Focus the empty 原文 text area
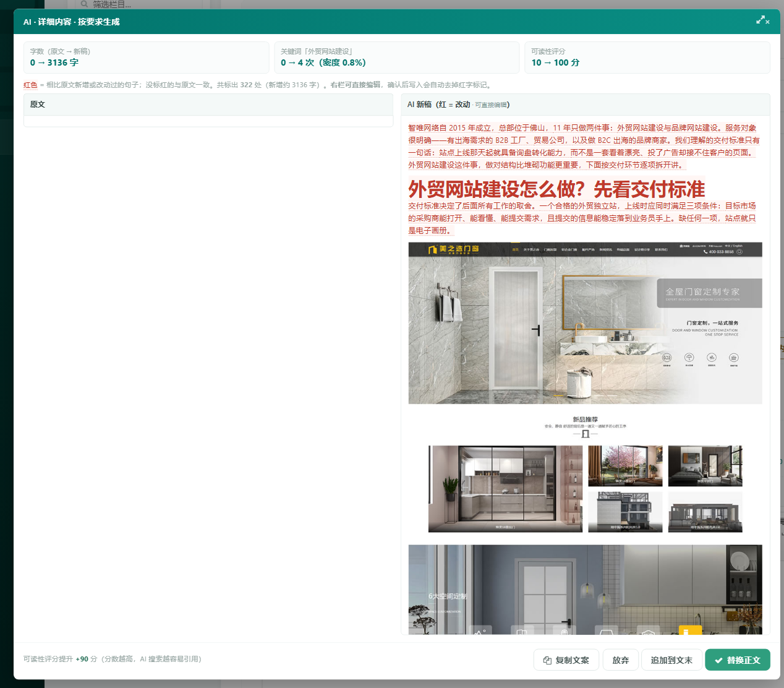The height and width of the screenshot is (688, 784). click(x=208, y=121)
